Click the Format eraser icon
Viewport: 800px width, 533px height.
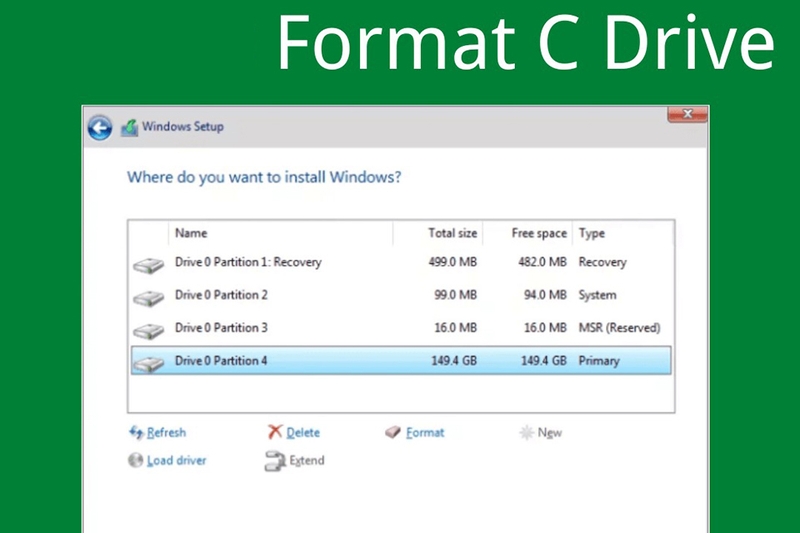[393, 432]
